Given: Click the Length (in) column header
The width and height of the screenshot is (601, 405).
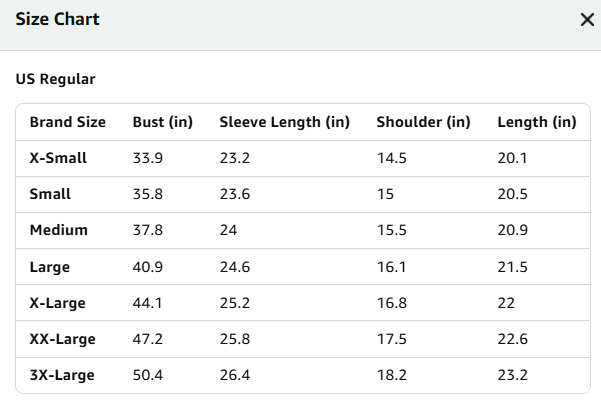Looking at the screenshot, I should pos(537,122).
